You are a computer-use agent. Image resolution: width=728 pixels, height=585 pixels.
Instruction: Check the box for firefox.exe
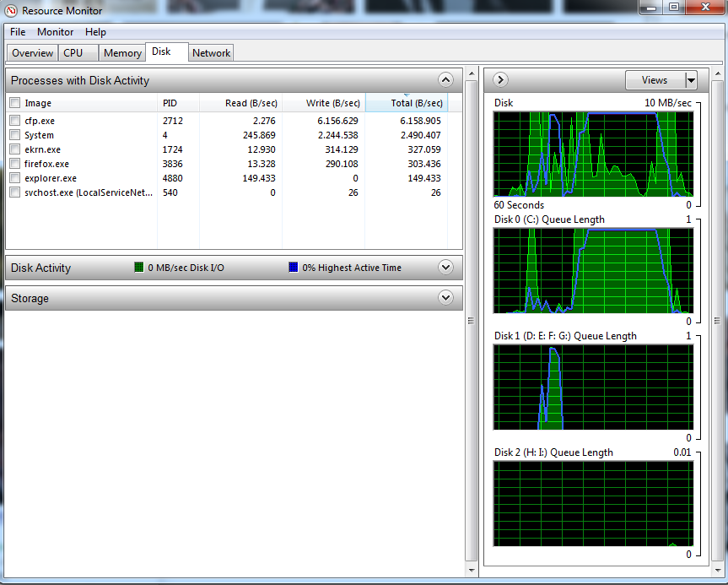15,164
